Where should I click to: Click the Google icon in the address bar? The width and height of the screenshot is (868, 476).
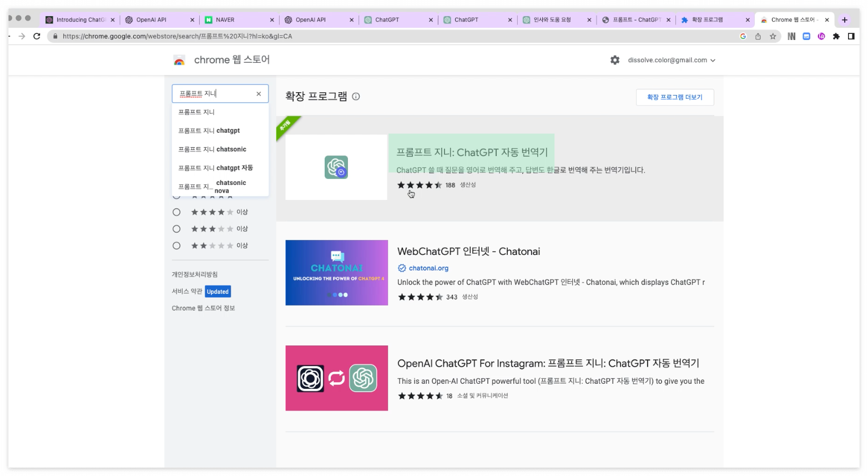click(x=743, y=36)
